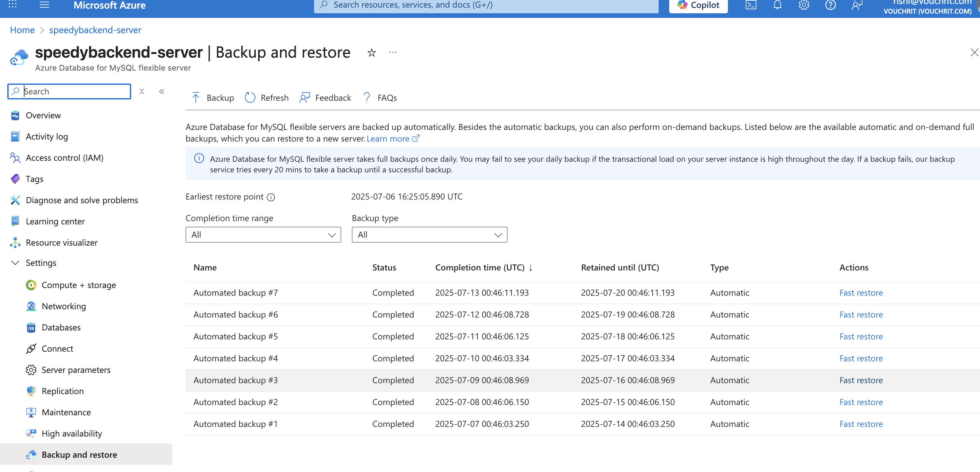Click the Backup upload arrow icon
Screen dimensions: 980x472
pos(196,98)
